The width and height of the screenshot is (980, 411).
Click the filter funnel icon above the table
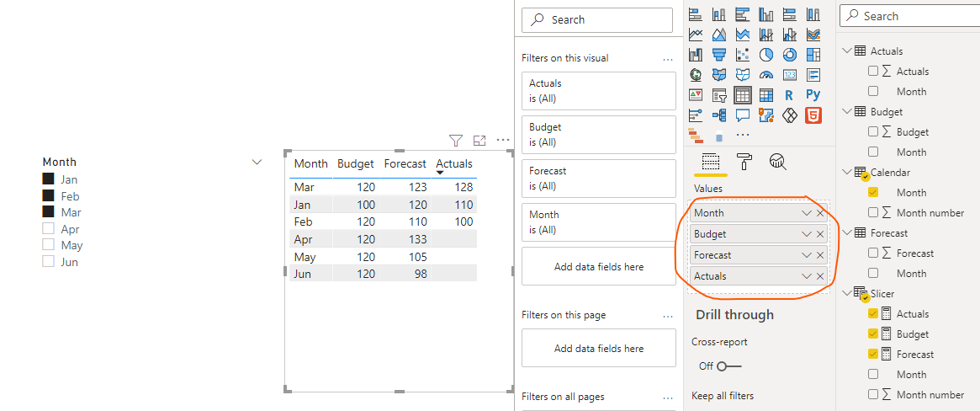(x=456, y=140)
